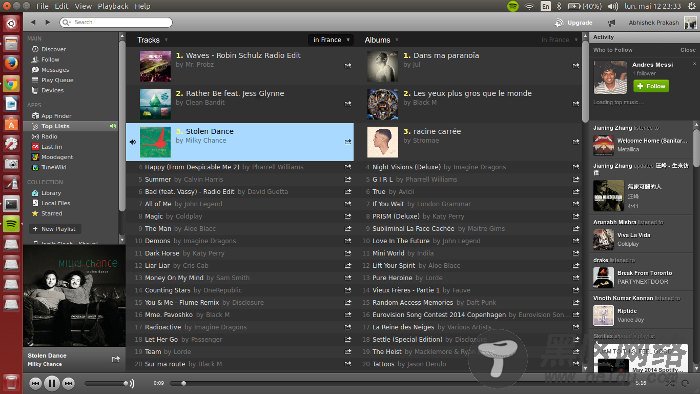Click main list scrollbar down arrow

click(x=585, y=369)
